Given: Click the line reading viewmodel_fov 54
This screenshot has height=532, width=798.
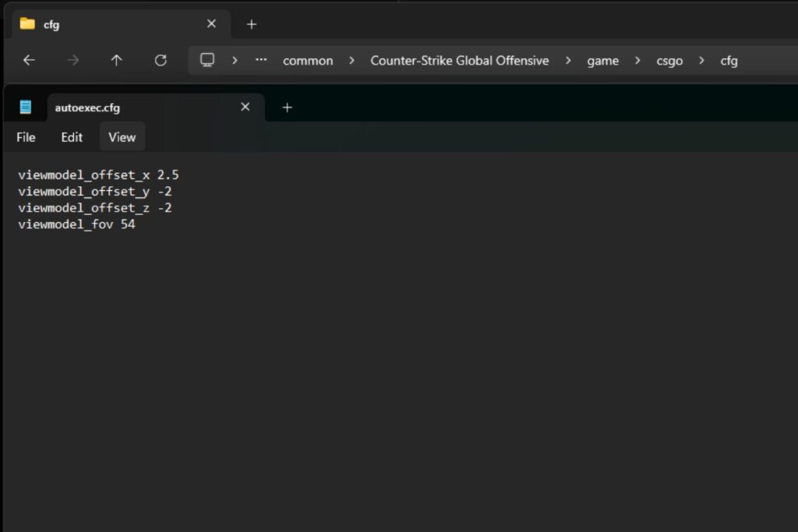Looking at the screenshot, I should [x=76, y=224].
